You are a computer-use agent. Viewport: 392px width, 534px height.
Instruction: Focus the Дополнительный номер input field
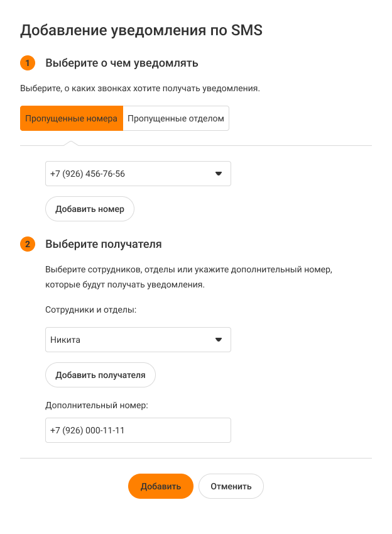pyautogui.click(x=138, y=430)
